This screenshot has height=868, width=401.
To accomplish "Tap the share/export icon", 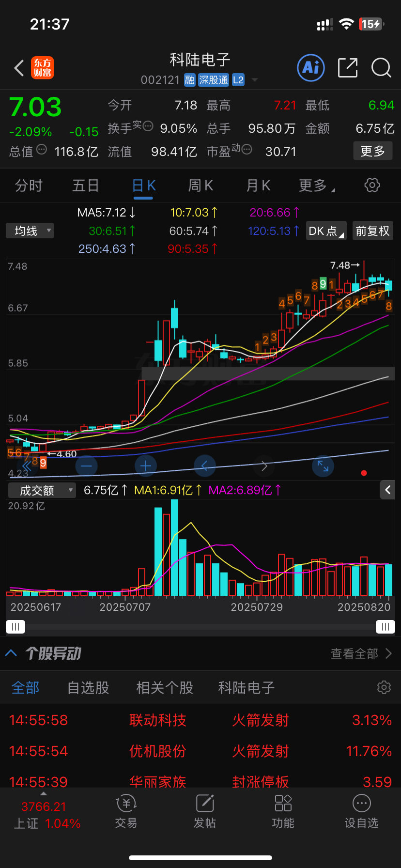I will pos(348,68).
